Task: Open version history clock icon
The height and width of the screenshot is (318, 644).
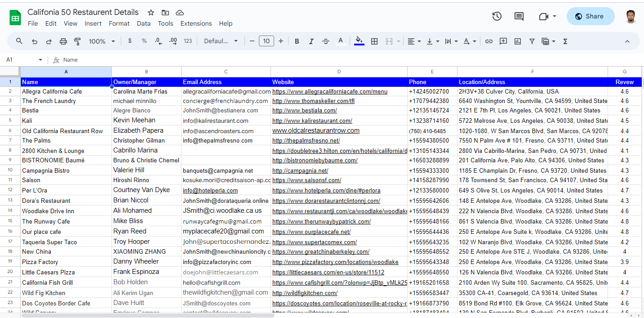Action: pyautogui.click(x=497, y=17)
